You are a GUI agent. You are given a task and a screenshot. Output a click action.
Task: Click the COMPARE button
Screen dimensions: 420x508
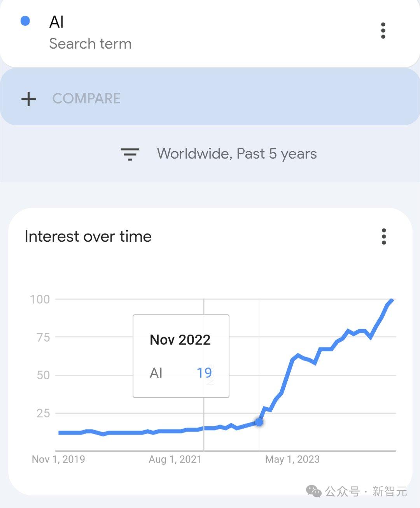87,98
